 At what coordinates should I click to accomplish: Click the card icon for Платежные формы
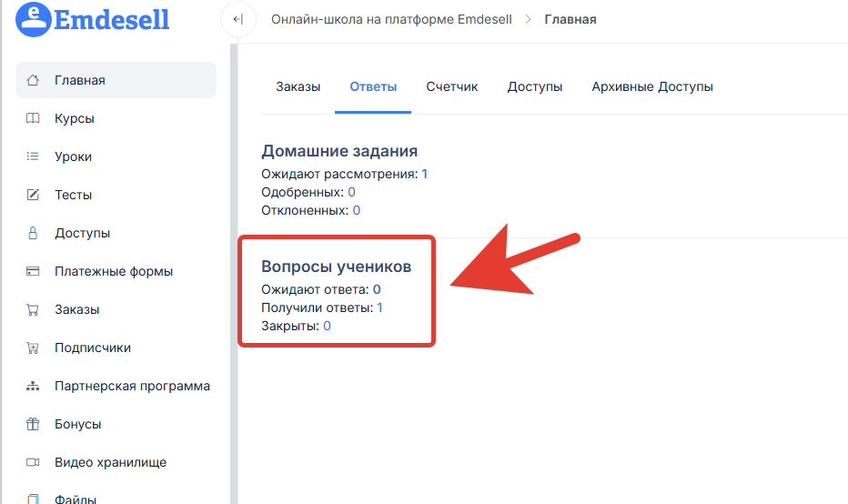[34, 271]
